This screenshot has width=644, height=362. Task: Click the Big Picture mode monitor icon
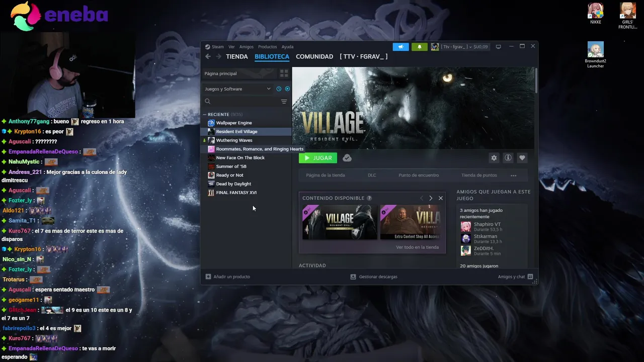499,47
